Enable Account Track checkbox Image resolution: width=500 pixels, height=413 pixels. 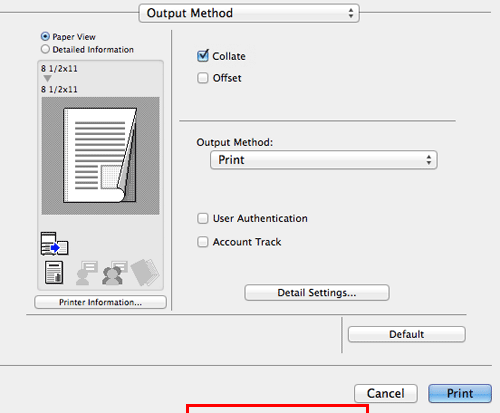click(x=203, y=242)
